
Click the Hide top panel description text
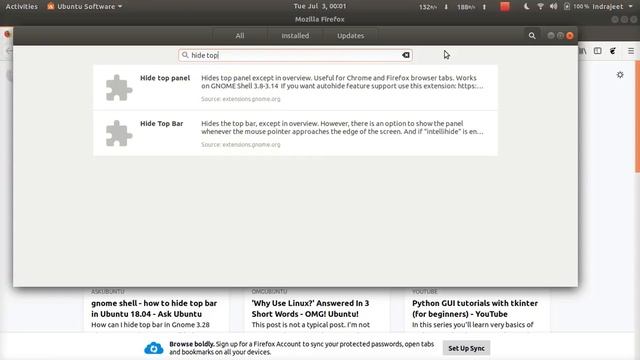342,82
